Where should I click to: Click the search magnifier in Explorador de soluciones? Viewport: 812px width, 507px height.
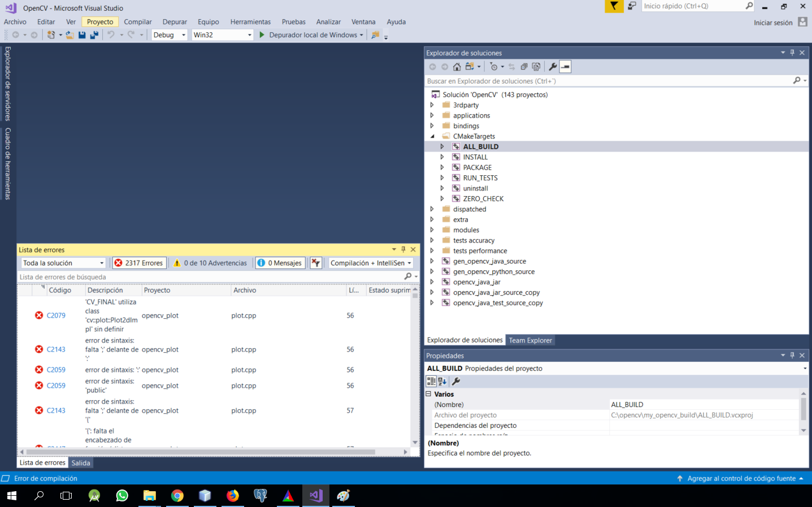tap(797, 81)
